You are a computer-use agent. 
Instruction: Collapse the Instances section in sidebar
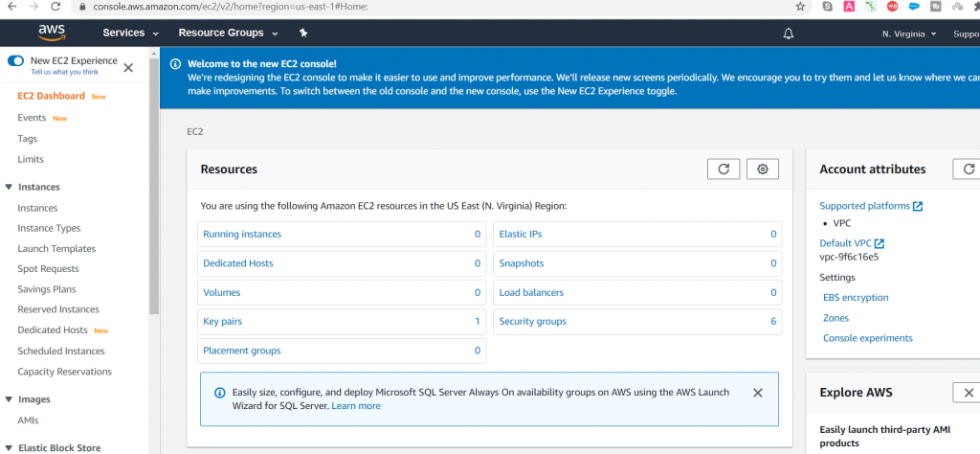coord(10,187)
